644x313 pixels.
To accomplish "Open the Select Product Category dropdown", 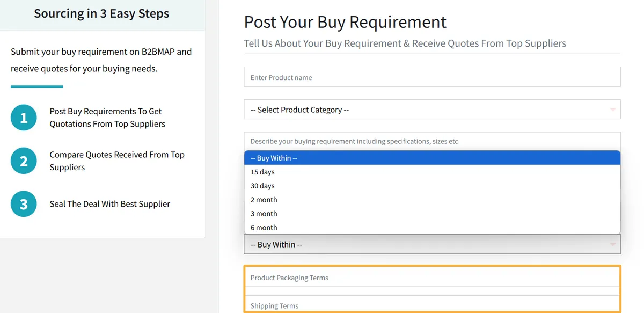I will 432,110.
